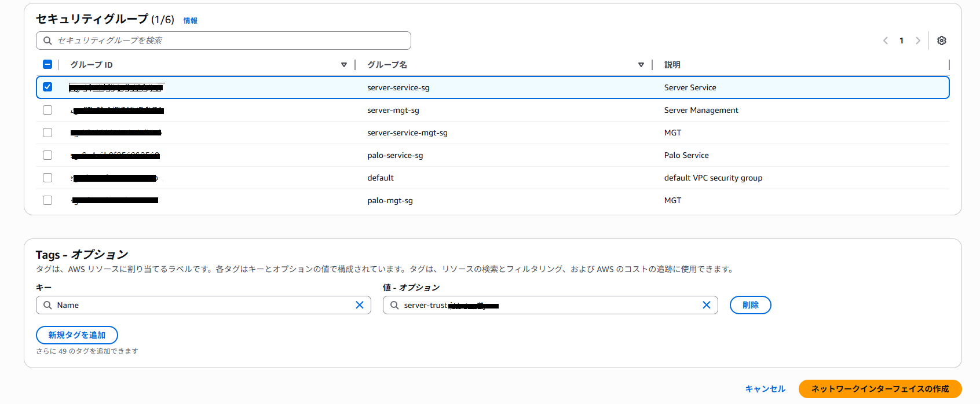Viewport: 980px width, 404px height.
Task: Focus the セキュリティグループを検索 search field
Action: click(x=224, y=41)
